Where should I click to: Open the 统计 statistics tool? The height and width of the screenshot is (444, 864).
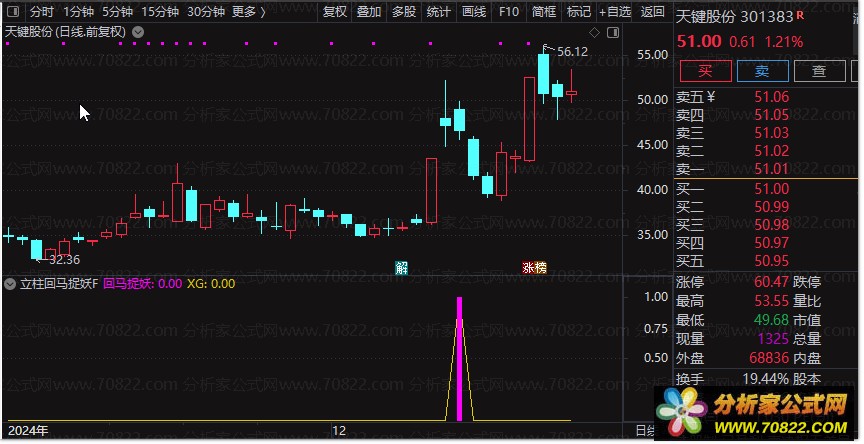pyautogui.click(x=439, y=12)
